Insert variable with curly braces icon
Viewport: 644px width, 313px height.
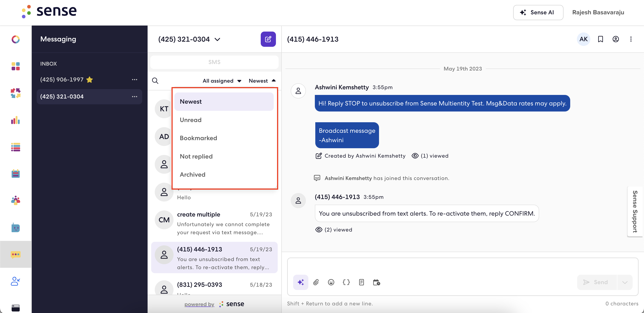coord(346,282)
